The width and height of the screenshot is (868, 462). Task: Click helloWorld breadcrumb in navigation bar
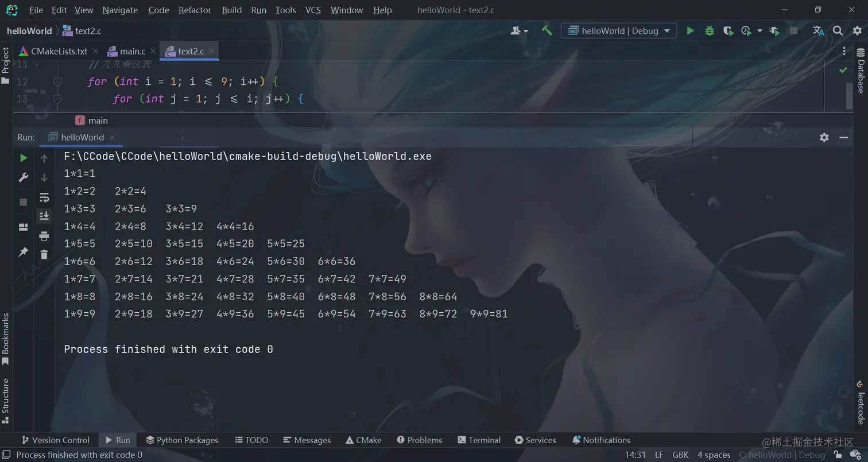click(29, 31)
